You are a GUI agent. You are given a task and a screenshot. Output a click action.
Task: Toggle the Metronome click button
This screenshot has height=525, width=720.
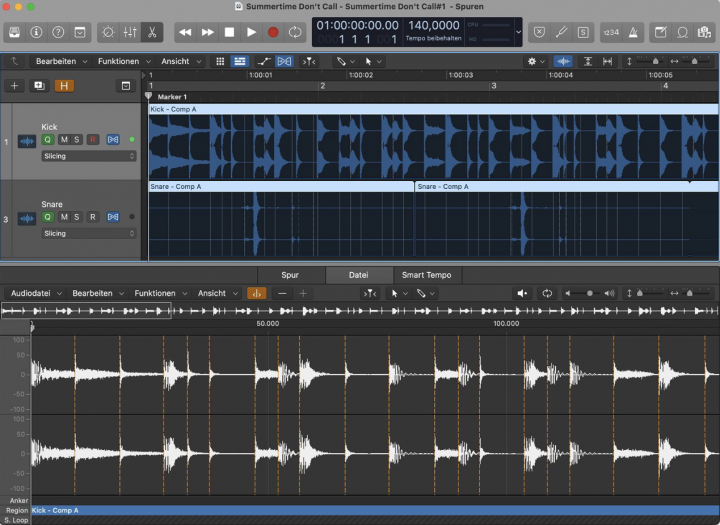(x=633, y=32)
